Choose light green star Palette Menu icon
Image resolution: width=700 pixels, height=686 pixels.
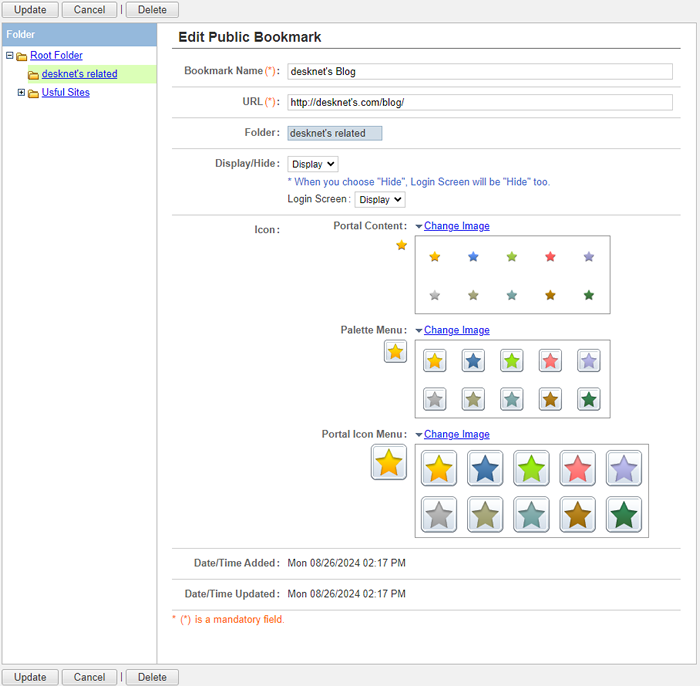pos(512,361)
